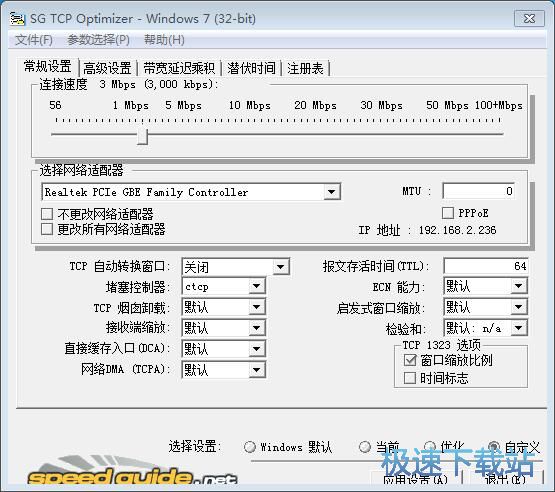Uncheck 窗口缩放比例 checkbox
The image size is (555, 492).
click(410, 360)
